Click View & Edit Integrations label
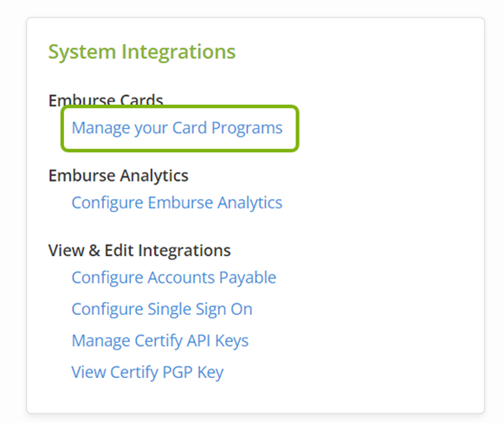This screenshot has height=423, width=504. pyautogui.click(x=139, y=250)
